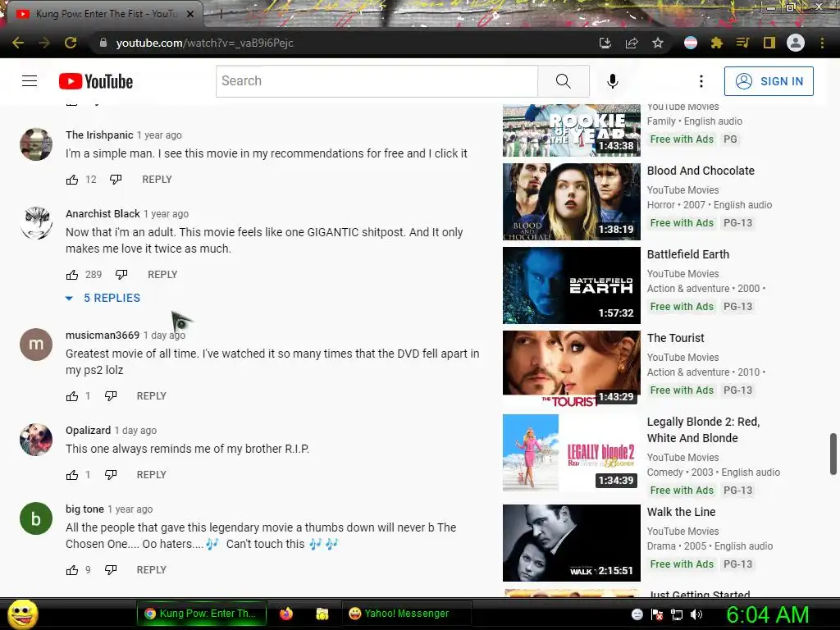Close the Kung Pow browser tab

(190, 14)
